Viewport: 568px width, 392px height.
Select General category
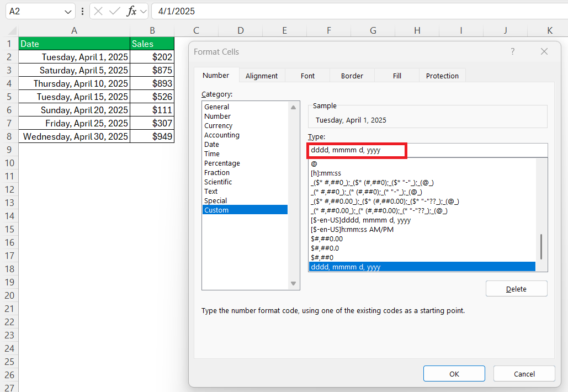(x=245, y=107)
